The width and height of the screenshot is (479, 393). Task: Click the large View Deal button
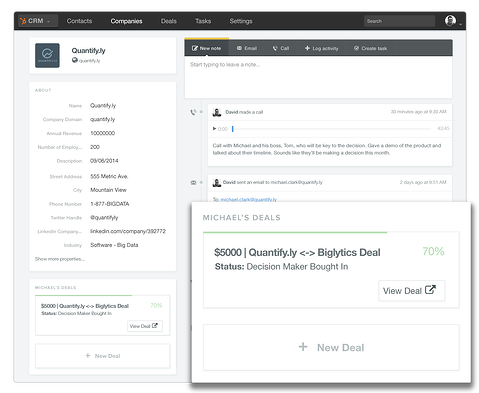[x=411, y=291]
